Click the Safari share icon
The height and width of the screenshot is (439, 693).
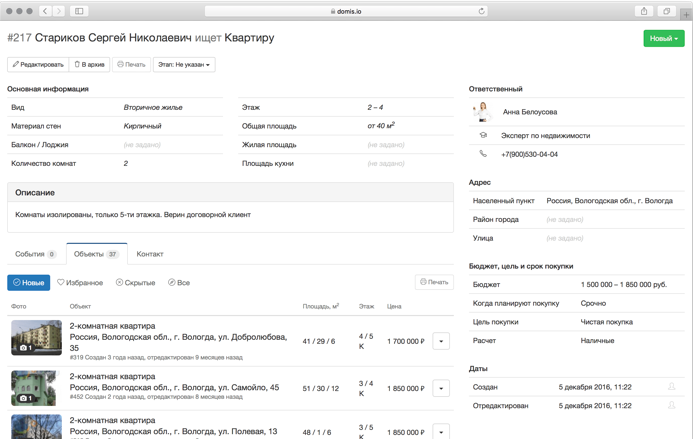pyautogui.click(x=644, y=11)
